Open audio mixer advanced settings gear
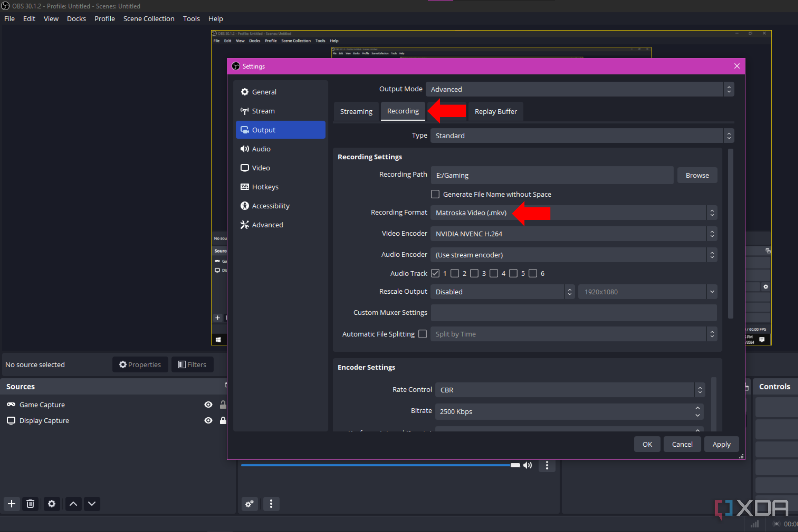The height and width of the screenshot is (532, 798). [250, 504]
